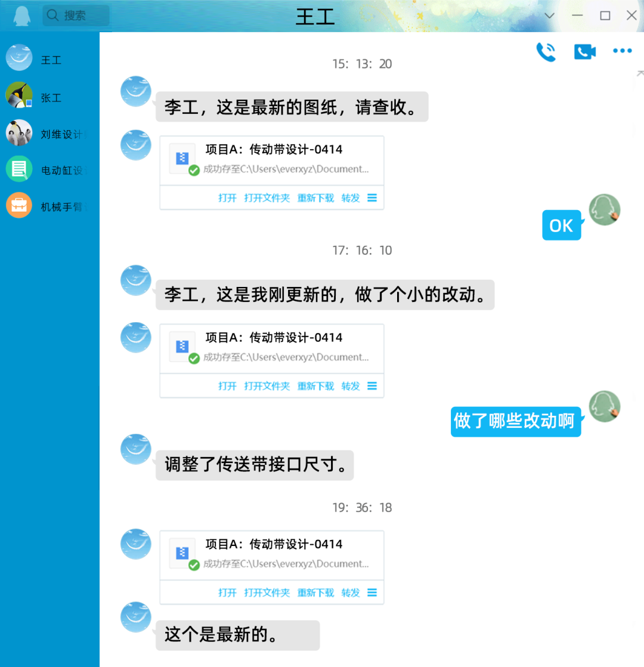This screenshot has height=667, width=644.
Task: Click 重新下载 on the 19:36:18 file card
Action: [x=315, y=592]
